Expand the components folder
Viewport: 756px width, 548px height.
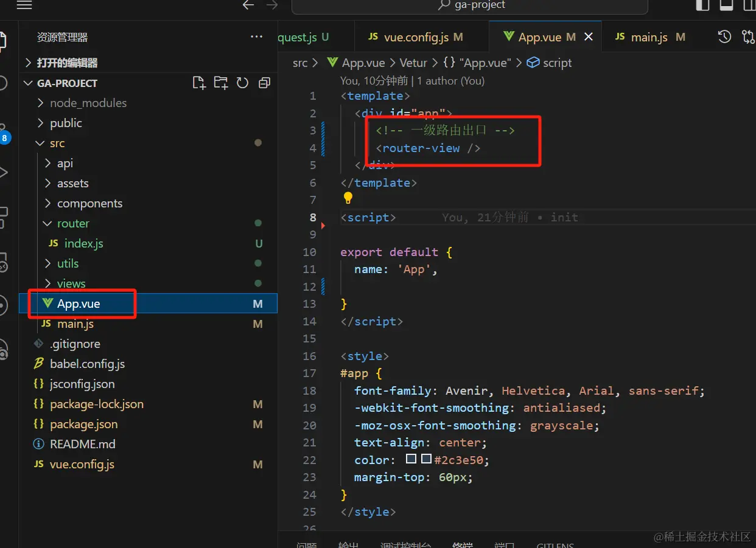pos(89,203)
